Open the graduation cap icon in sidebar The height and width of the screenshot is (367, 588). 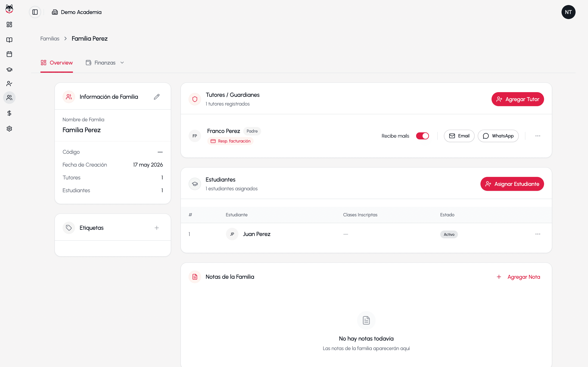coord(9,70)
